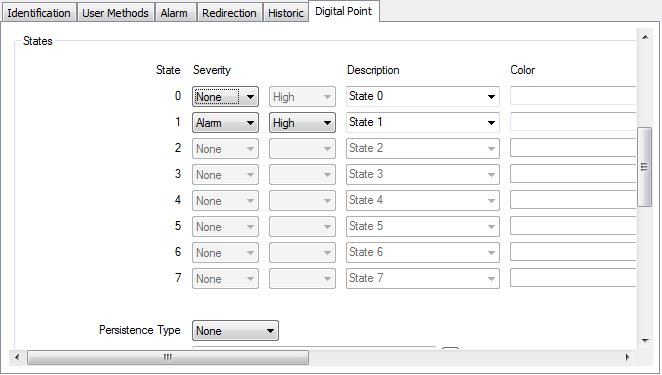Open State 2 priority dropdown
This screenshot has width=662, height=375.
[302, 149]
